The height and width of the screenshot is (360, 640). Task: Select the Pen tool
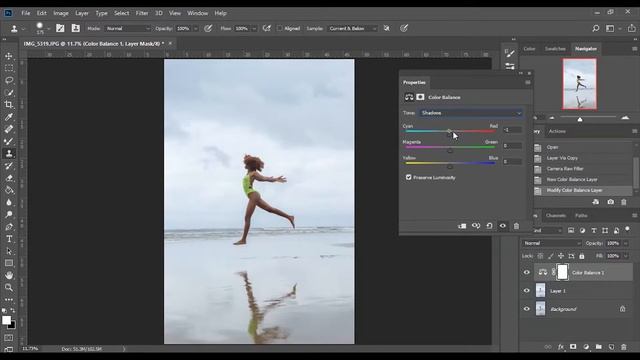point(9,227)
